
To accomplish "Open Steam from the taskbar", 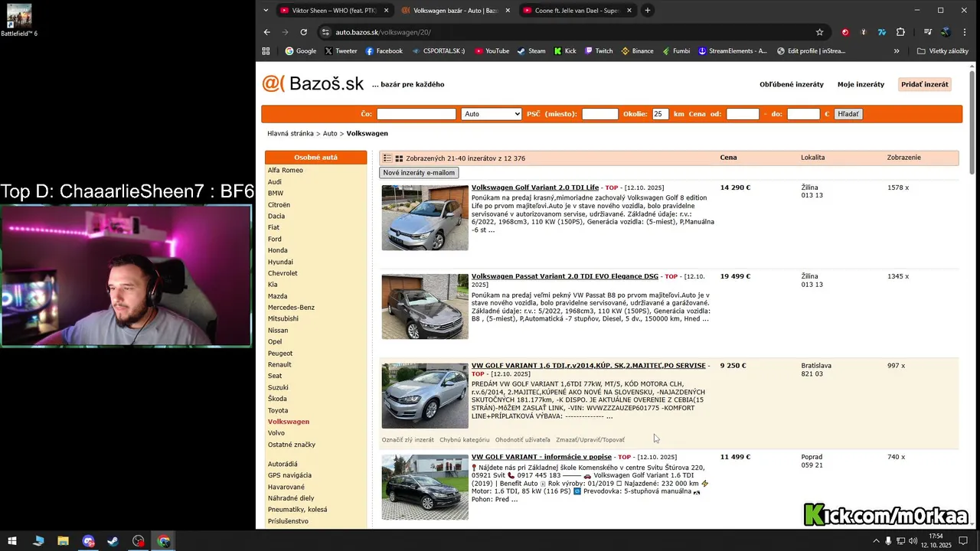I will [113, 541].
